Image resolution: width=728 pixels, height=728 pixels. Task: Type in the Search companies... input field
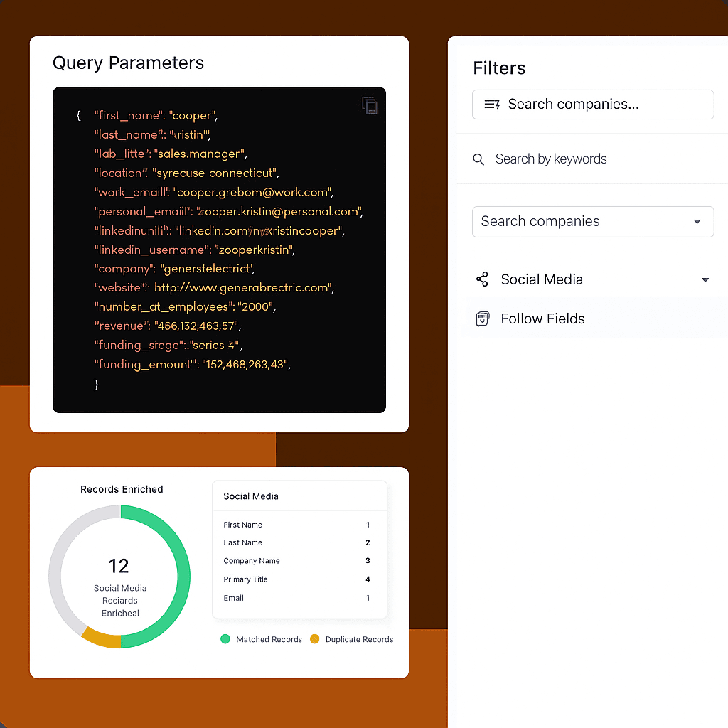click(604, 105)
